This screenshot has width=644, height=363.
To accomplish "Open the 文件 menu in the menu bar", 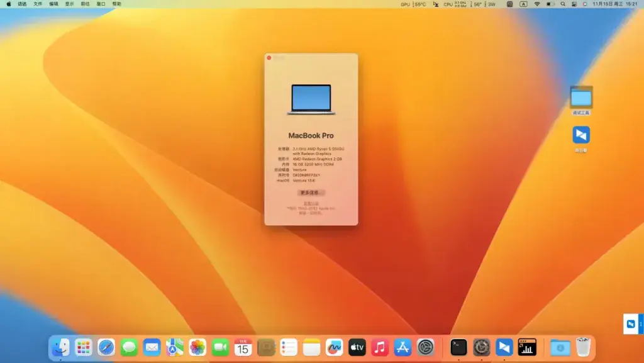I will tap(38, 4).
